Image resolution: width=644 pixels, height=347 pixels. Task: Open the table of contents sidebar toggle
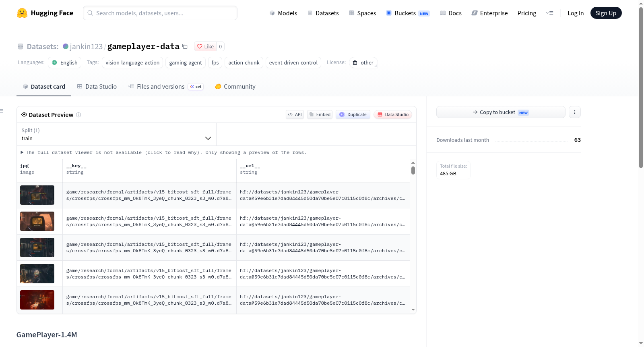coord(2,110)
